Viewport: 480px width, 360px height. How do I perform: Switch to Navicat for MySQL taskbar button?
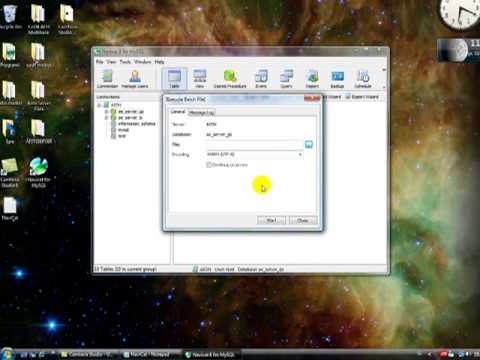point(212,354)
